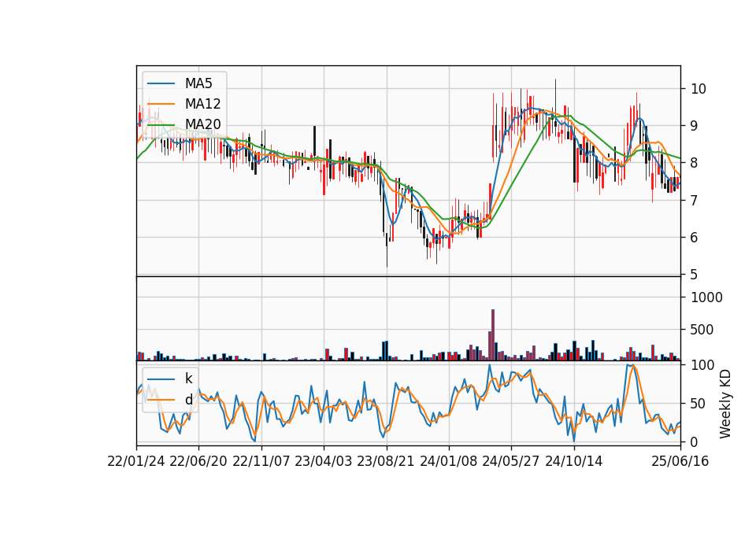Click the tallest volume bar
This screenshot has width=756, height=543.
(493, 335)
